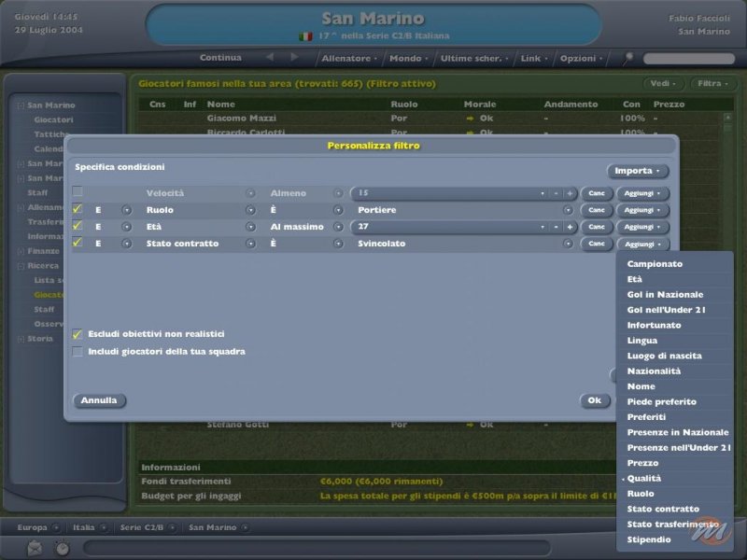Screen dimensions: 747x560
Task: Click the forward navigation arrow
Action: point(294,58)
